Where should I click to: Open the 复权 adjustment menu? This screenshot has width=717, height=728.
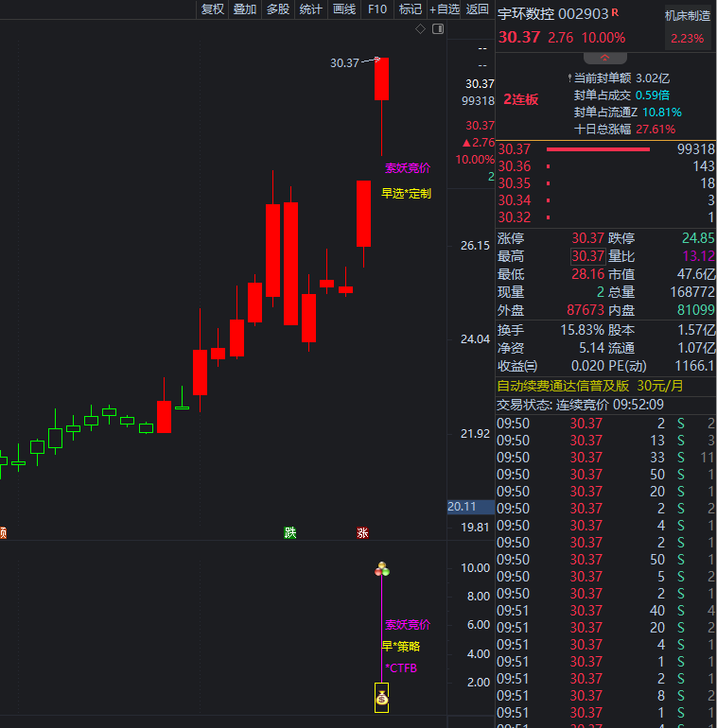[213, 9]
